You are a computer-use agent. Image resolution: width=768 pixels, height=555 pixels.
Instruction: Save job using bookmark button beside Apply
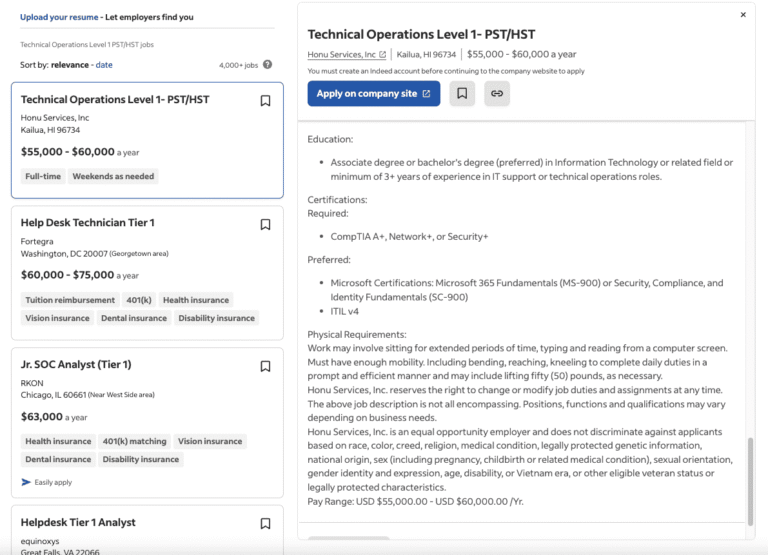click(x=462, y=94)
